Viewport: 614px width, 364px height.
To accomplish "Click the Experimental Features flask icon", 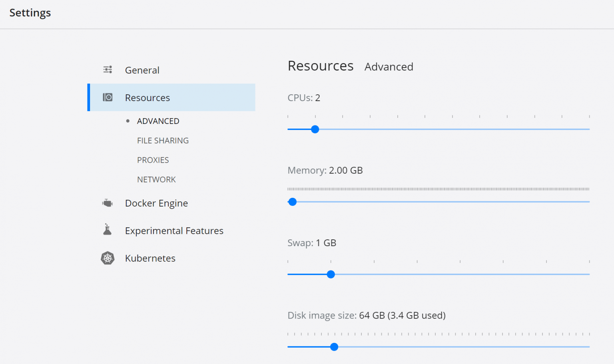I will tap(107, 230).
